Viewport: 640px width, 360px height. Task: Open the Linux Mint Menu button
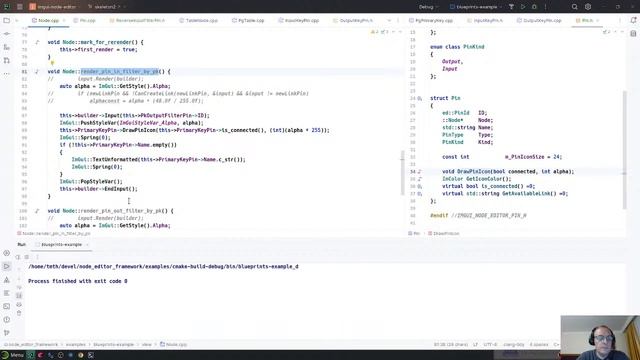(12, 355)
